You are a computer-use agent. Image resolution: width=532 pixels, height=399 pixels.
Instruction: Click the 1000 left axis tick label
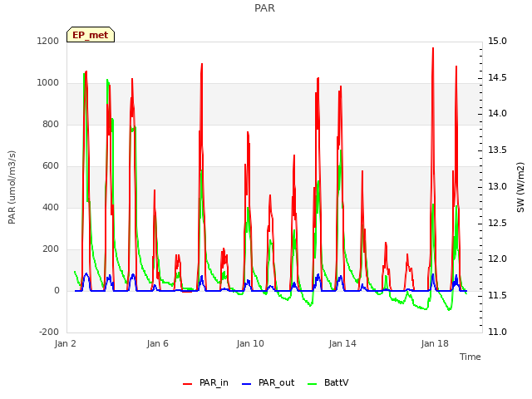click(x=48, y=83)
